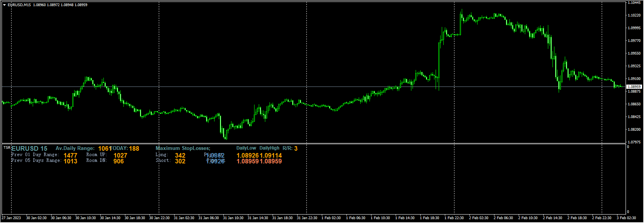The width and height of the screenshot is (644, 223).
Task: Click the 30 Jan 18:30 time label
Action: pos(135,218)
